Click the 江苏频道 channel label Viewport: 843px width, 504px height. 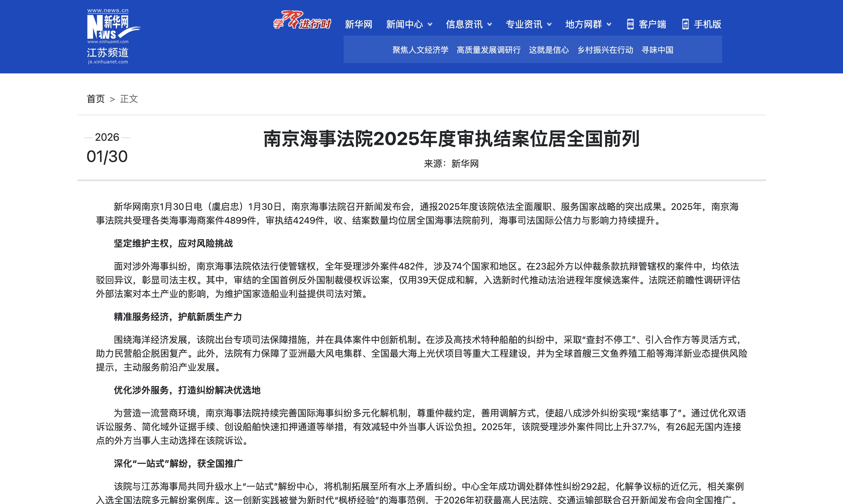108,53
